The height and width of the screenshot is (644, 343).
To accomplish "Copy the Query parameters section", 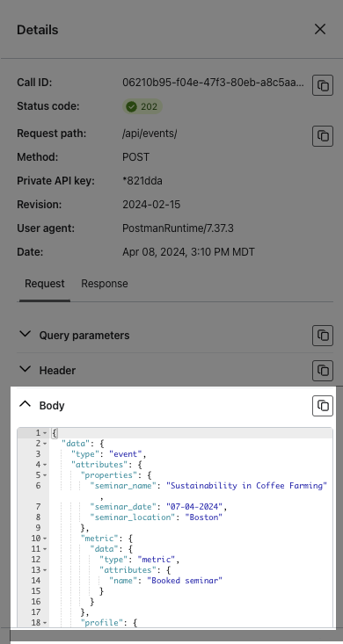I will click(x=323, y=336).
